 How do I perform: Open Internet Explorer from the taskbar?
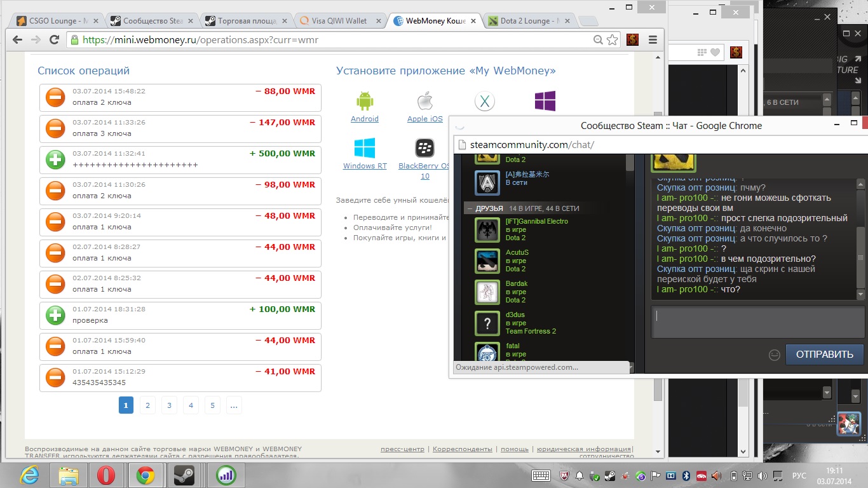pyautogui.click(x=30, y=475)
